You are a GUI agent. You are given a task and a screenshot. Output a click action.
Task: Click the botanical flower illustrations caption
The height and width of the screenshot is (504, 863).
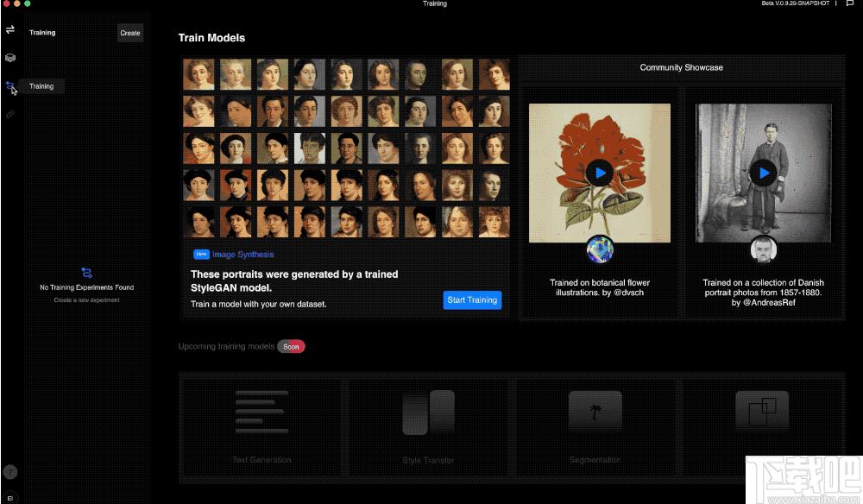600,287
